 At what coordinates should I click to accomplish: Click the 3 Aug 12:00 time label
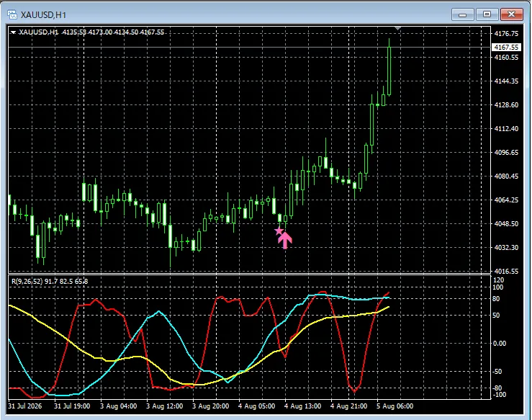tap(165, 406)
